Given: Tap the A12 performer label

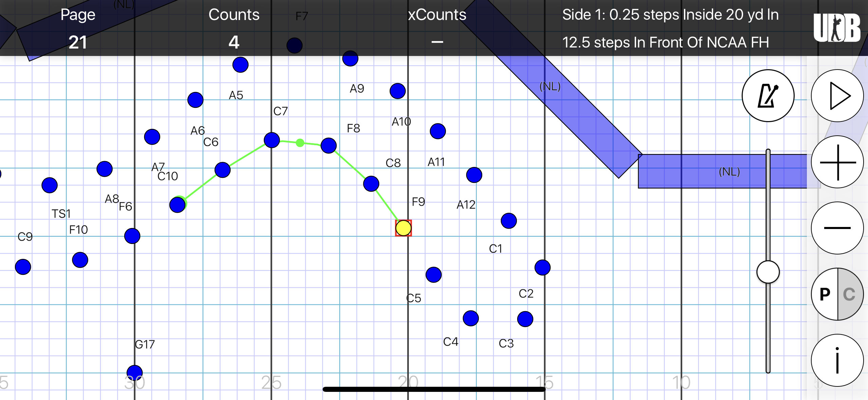Looking at the screenshot, I should coord(466,205).
